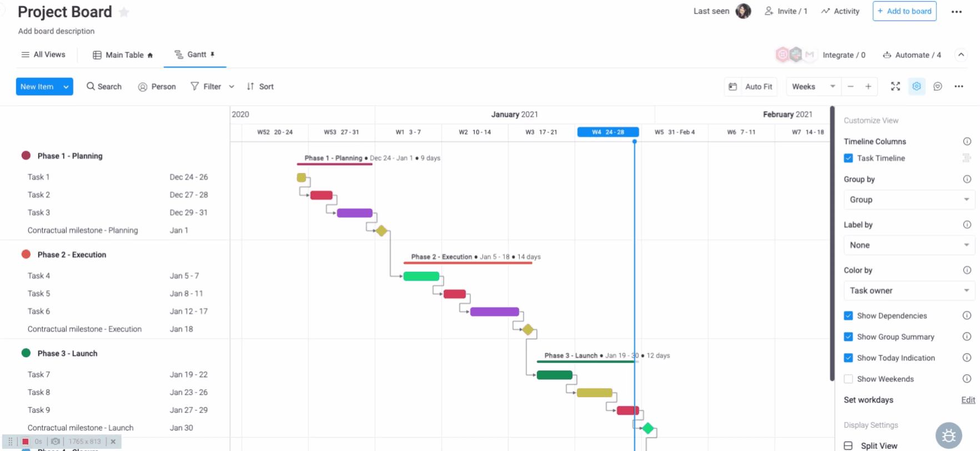Enter fullscreen Gantt view

[x=896, y=87]
